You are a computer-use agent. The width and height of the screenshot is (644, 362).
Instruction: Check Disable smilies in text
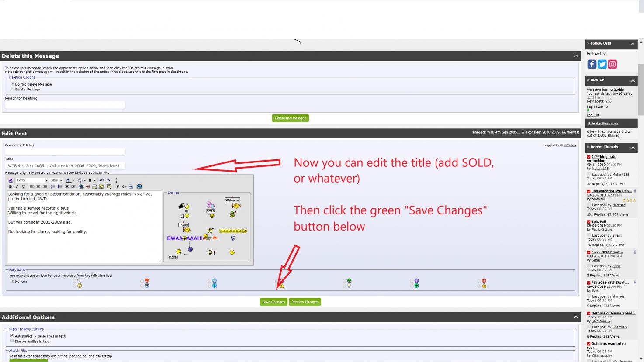[x=12, y=341]
